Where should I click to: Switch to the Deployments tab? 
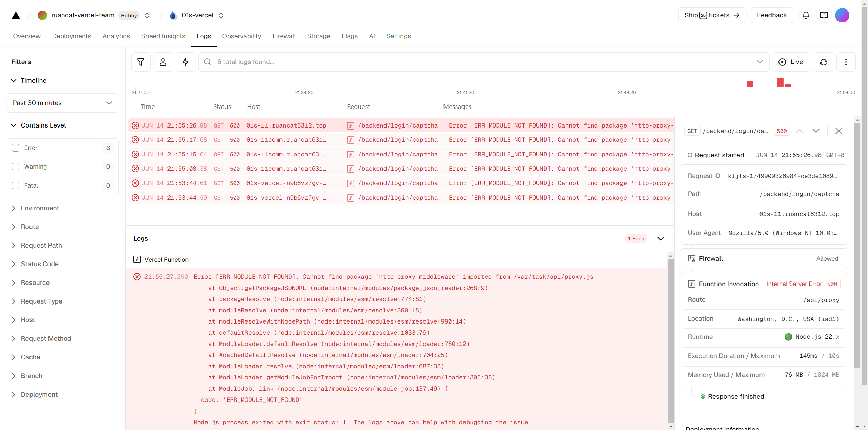coord(72,36)
